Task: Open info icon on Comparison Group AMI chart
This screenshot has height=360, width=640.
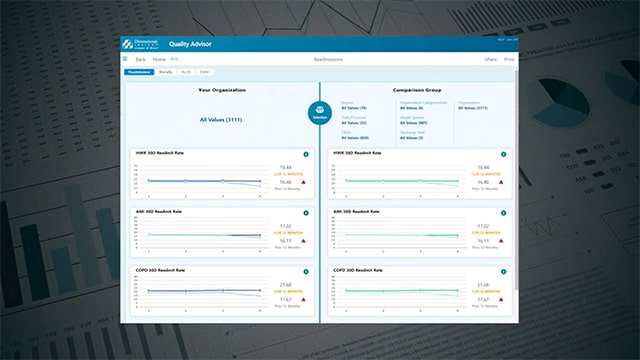Action: coord(504,213)
